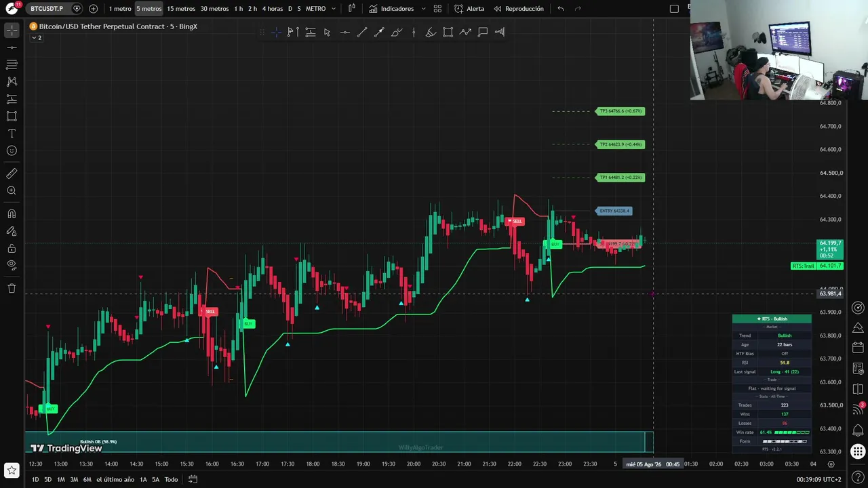This screenshot has height=488, width=868.
Task: Open the user profile avatar menu
Action: [12, 9]
